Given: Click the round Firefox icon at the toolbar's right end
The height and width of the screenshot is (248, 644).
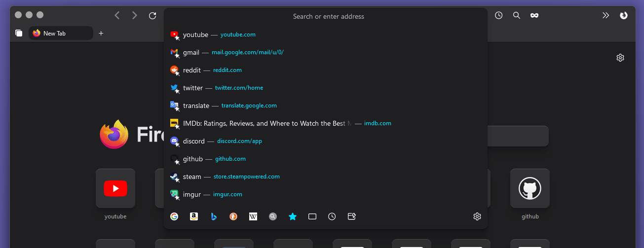Looking at the screenshot, I should pos(624,15).
